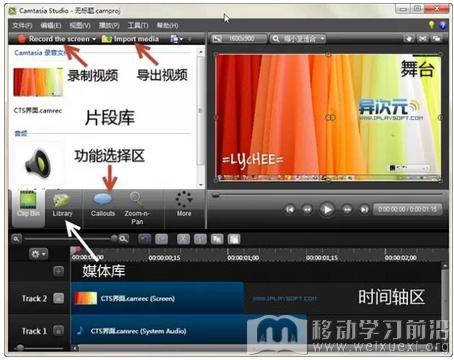The image size is (454, 360).
Task: Open the Clip Bin tab
Action: (x=28, y=208)
